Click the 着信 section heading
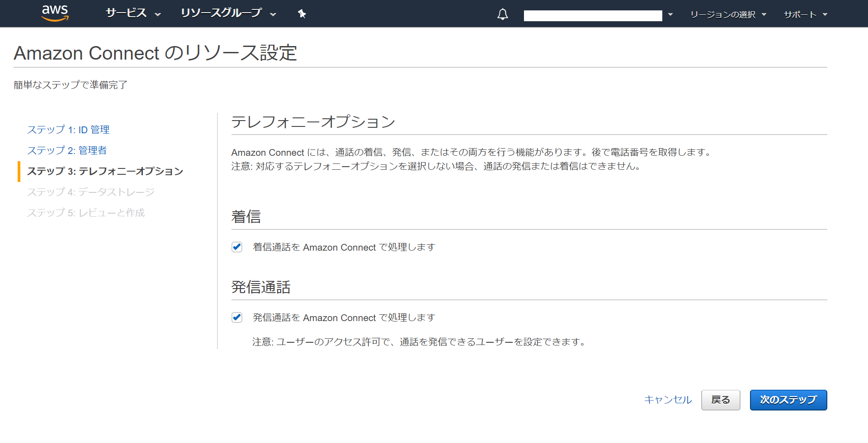868x443 pixels. tap(246, 217)
